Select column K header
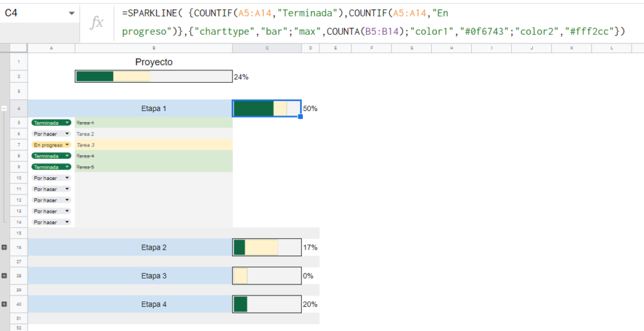This screenshot has width=644, height=331. tap(572, 48)
